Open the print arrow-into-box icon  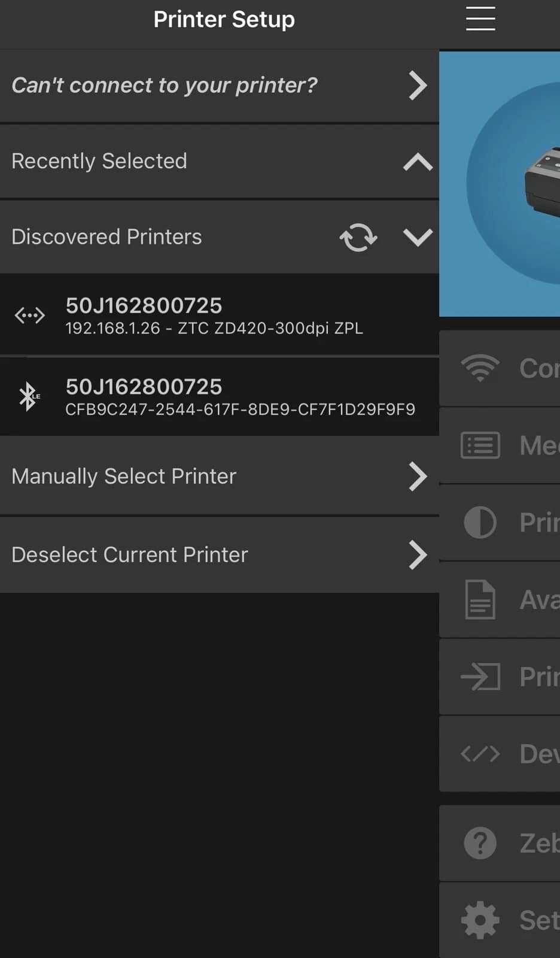(x=480, y=677)
